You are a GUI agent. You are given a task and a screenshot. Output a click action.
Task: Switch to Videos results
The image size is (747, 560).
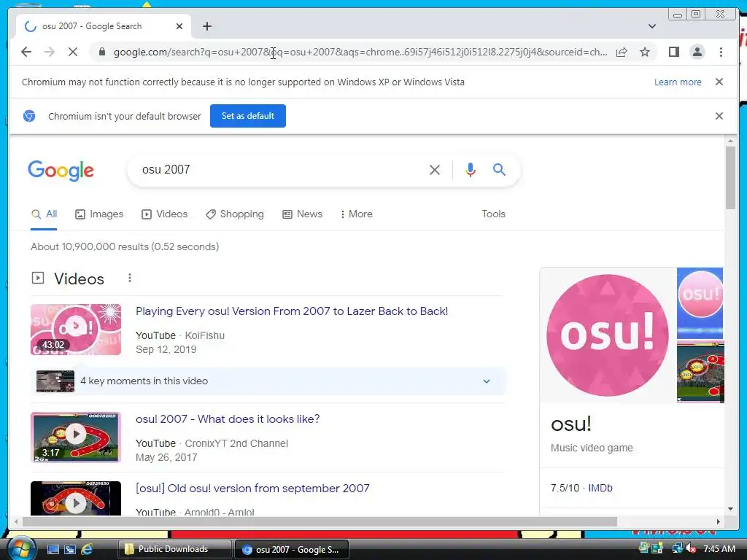pyautogui.click(x=164, y=214)
